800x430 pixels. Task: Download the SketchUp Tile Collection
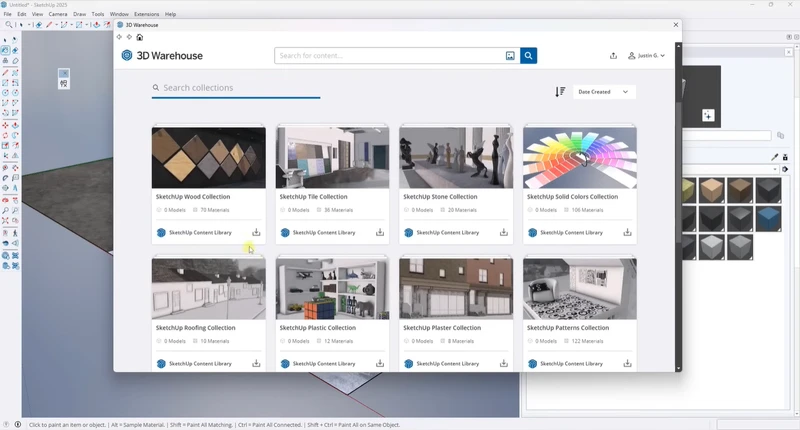click(x=380, y=232)
